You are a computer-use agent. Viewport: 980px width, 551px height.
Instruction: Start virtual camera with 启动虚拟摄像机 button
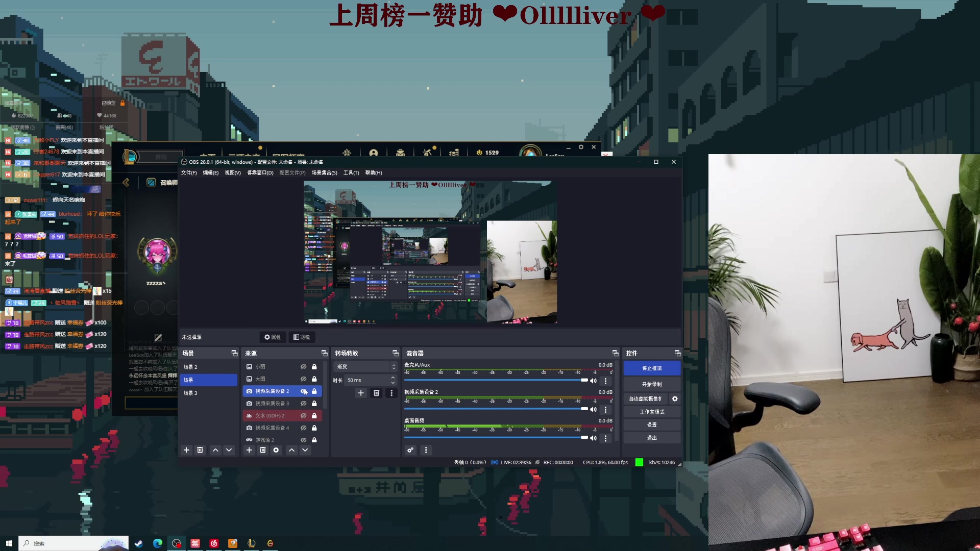[646, 399]
